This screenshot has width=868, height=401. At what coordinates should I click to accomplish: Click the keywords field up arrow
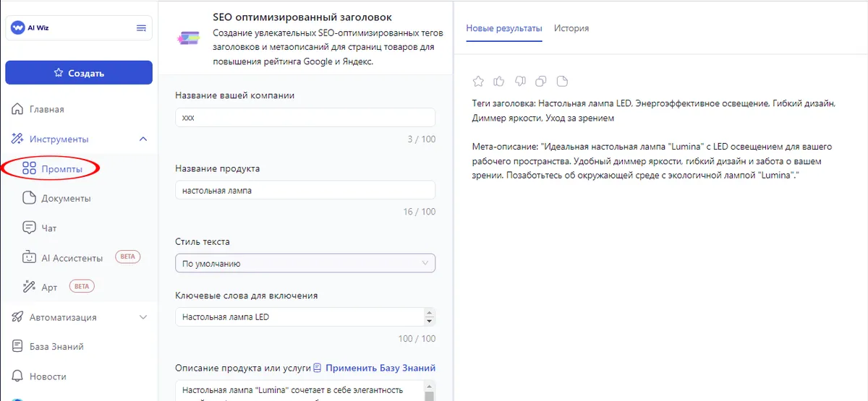[x=430, y=312]
